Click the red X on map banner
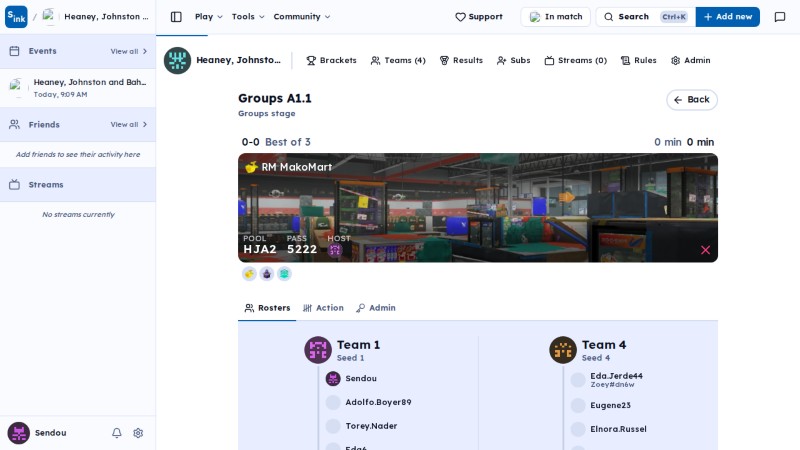The height and width of the screenshot is (450, 800). (x=705, y=250)
